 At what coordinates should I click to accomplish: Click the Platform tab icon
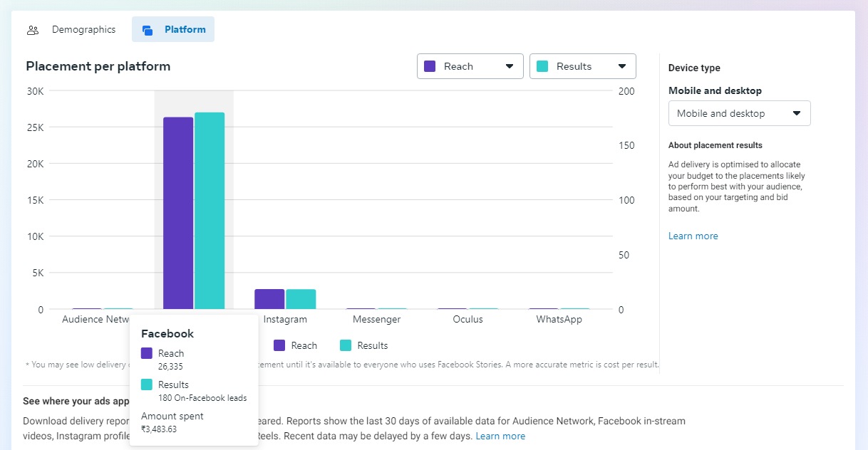point(148,30)
